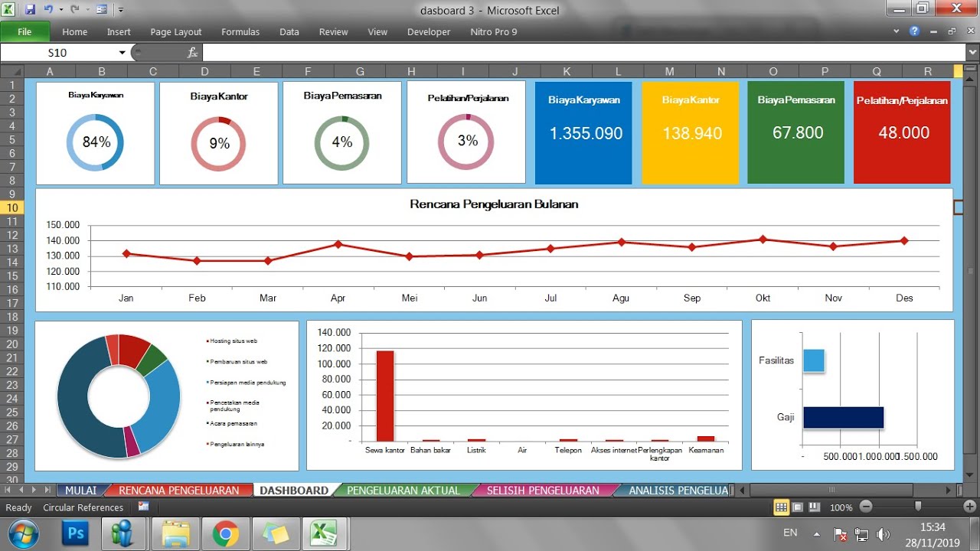Expand the undo history dropdown arrow
This screenshot has height=551, width=980.
60,11
